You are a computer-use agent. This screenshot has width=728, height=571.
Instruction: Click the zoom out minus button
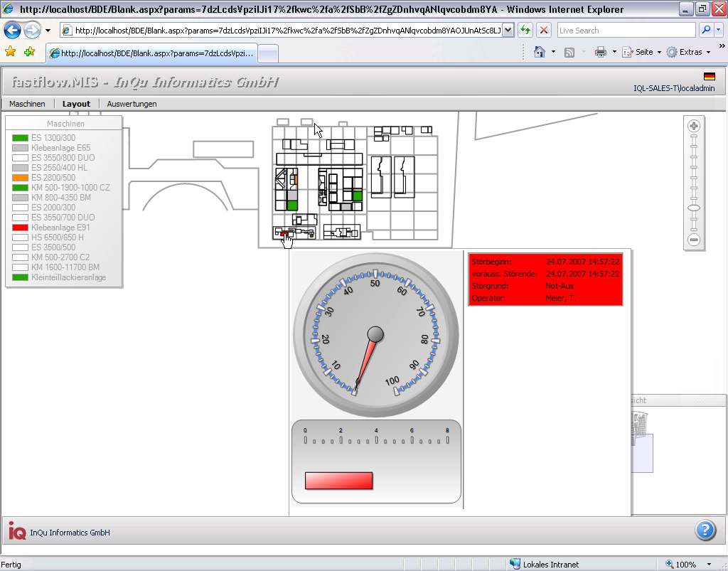click(x=694, y=240)
